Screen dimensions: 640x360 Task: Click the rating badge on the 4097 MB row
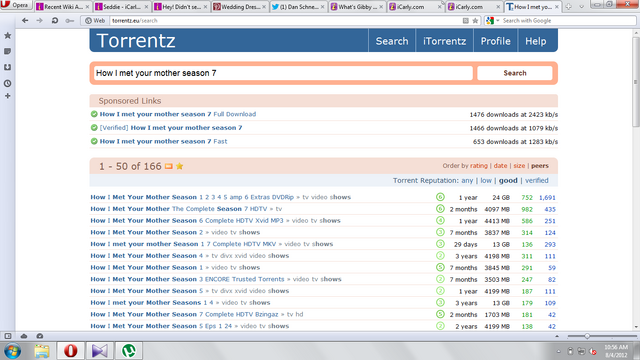coord(440,209)
